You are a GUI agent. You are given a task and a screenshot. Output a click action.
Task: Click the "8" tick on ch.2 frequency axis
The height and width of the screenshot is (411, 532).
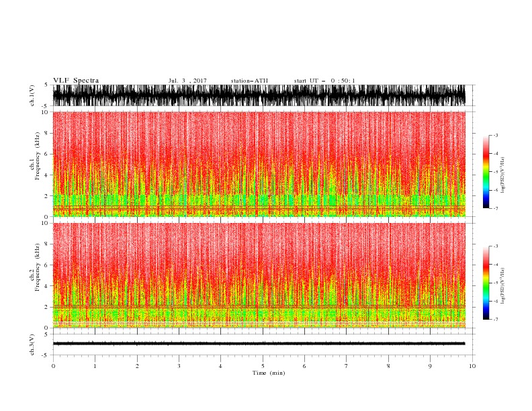tap(46, 244)
